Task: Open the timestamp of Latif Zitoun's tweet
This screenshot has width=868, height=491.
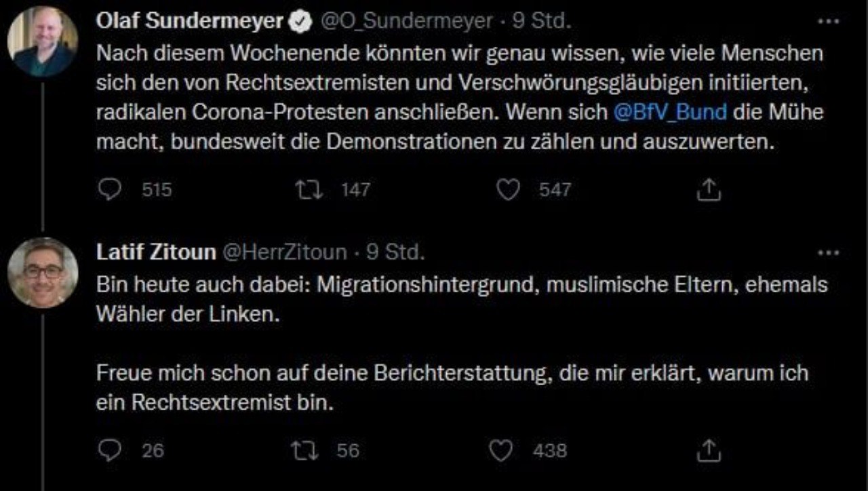Action: click(x=395, y=253)
